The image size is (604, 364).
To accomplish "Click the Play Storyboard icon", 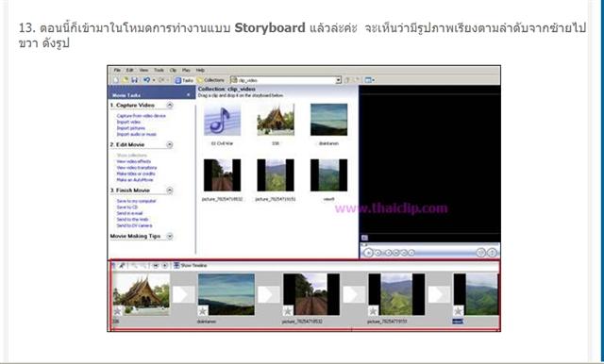I will click(164, 266).
